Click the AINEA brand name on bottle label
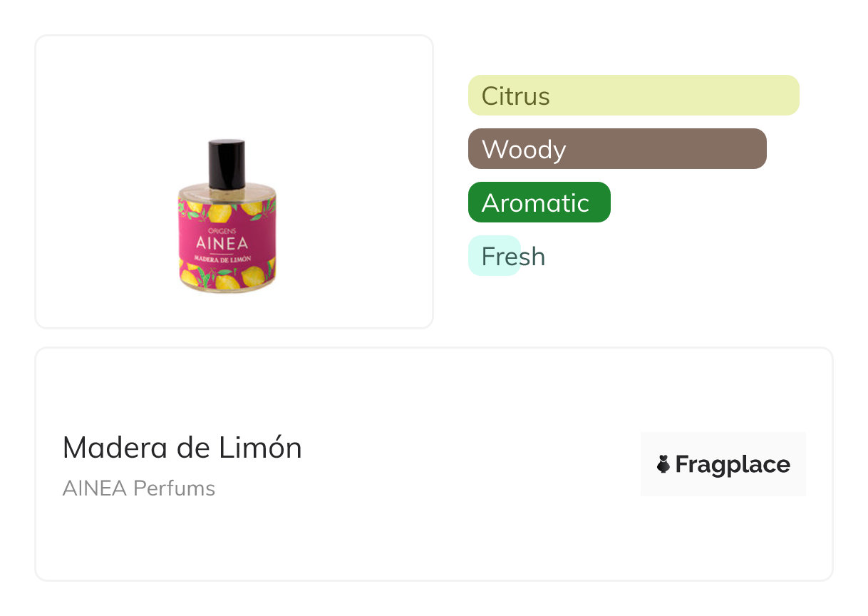Viewport: 868px width, 616px height. tap(227, 242)
